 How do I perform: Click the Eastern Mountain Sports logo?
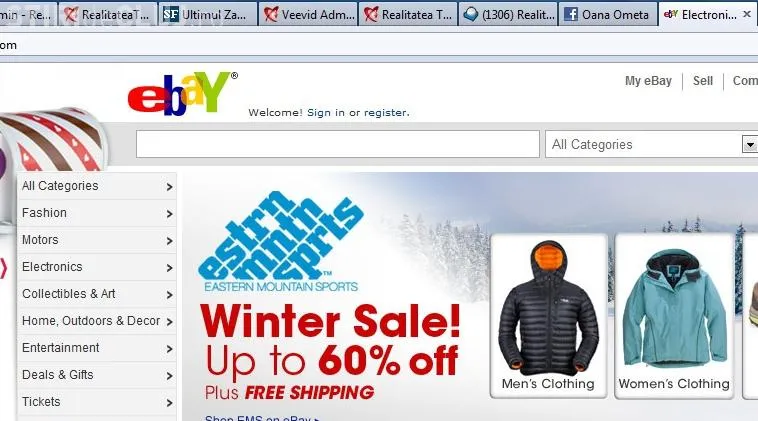[280, 241]
